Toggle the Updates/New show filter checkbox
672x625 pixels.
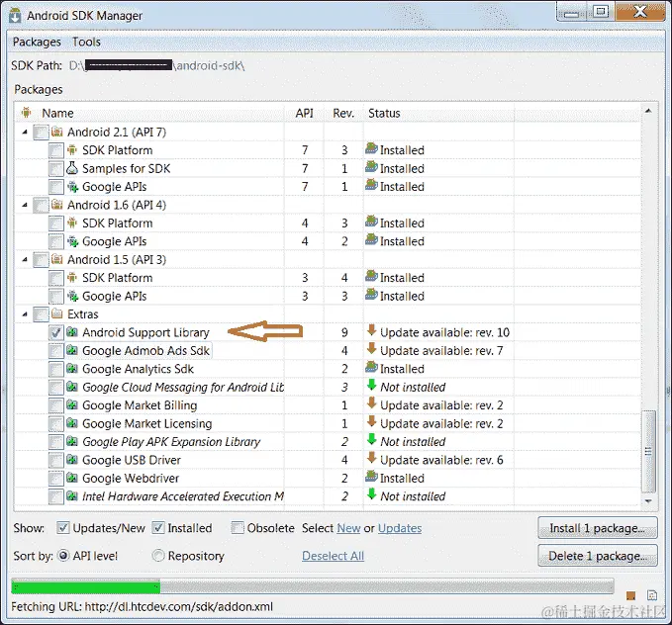pos(63,528)
